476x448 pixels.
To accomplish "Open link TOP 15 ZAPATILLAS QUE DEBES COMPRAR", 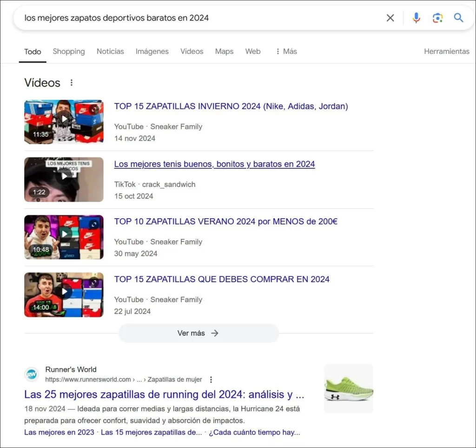I will [222, 279].
